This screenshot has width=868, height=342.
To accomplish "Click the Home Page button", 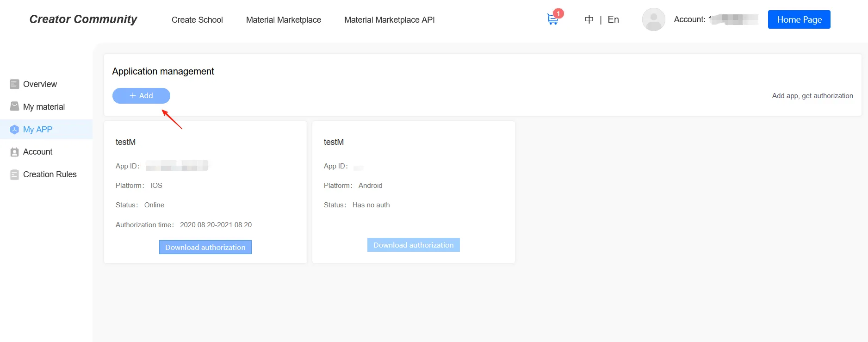I will (x=799, y=19).
